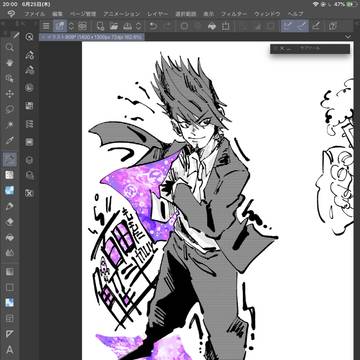Click the hamburger list icon in command bar
Screen dimensions: 360x360
click(46, 26)
